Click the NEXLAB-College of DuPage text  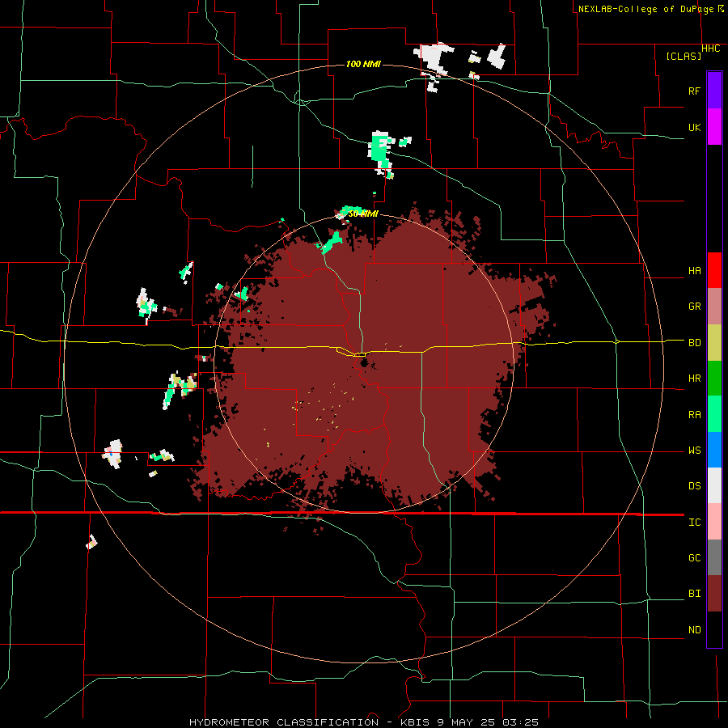645,9
